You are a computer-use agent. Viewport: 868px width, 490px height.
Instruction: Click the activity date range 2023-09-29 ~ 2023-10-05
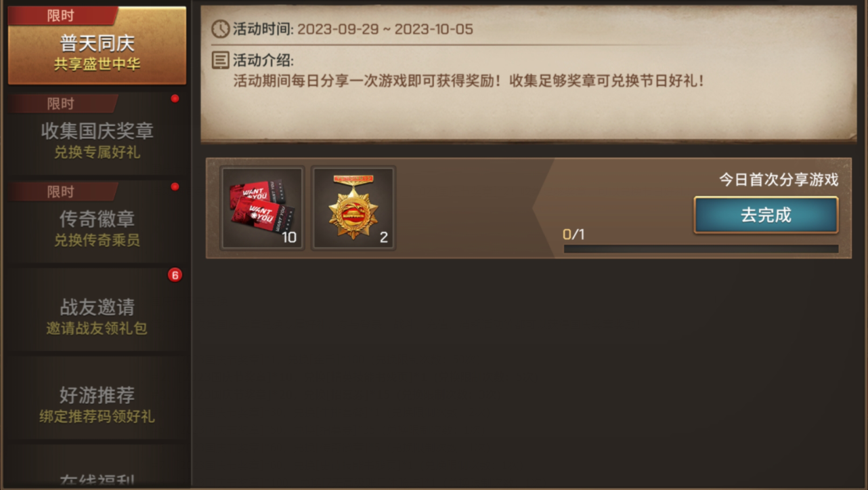[x=385, y=29]
